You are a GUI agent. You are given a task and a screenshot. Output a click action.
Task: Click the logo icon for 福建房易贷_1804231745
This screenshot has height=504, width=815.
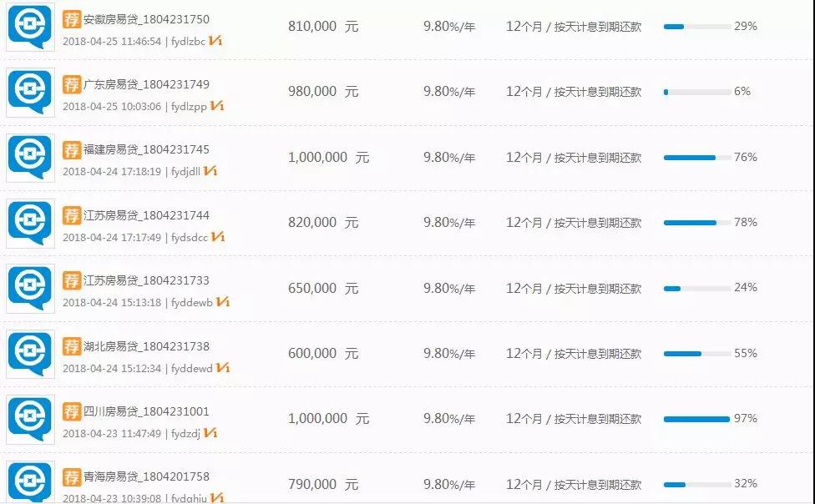(x=30, y=158)
